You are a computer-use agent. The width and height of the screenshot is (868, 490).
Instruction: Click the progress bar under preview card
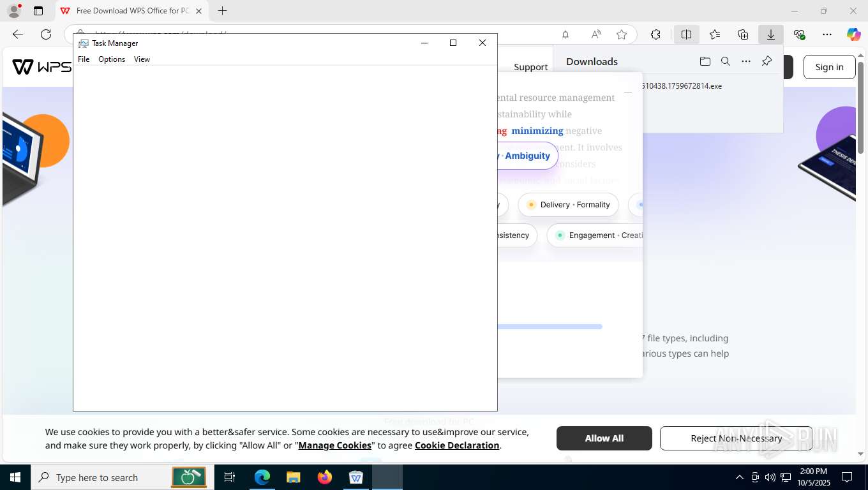[550, 327]
